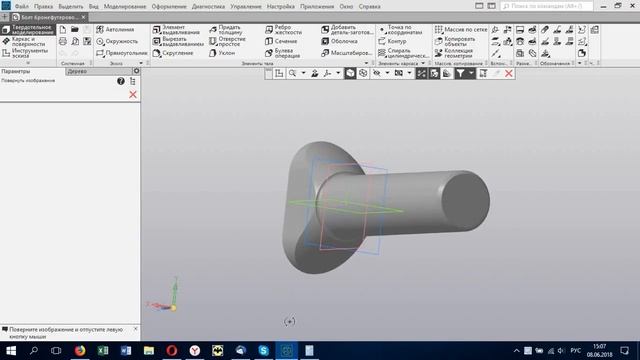Viewport: 640px width, 360px height.
Task: Apply the Скругление fillet tool
Action: [173, 53]
